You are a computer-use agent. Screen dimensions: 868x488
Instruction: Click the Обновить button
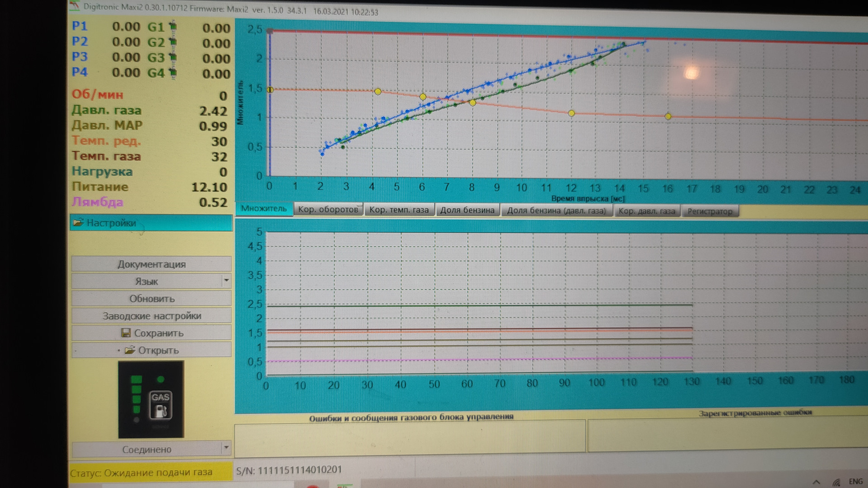[151, 299]
